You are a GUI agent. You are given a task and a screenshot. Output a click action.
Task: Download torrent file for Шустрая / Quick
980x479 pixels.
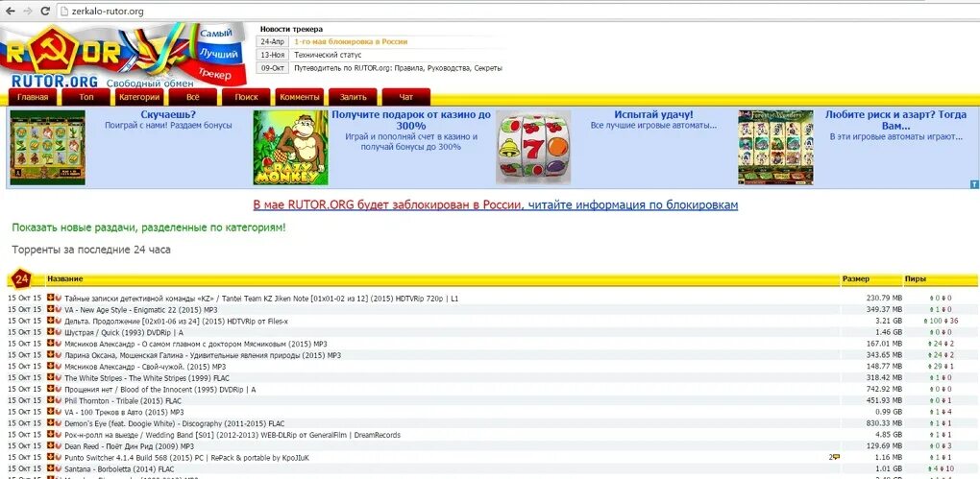(51, 331)
